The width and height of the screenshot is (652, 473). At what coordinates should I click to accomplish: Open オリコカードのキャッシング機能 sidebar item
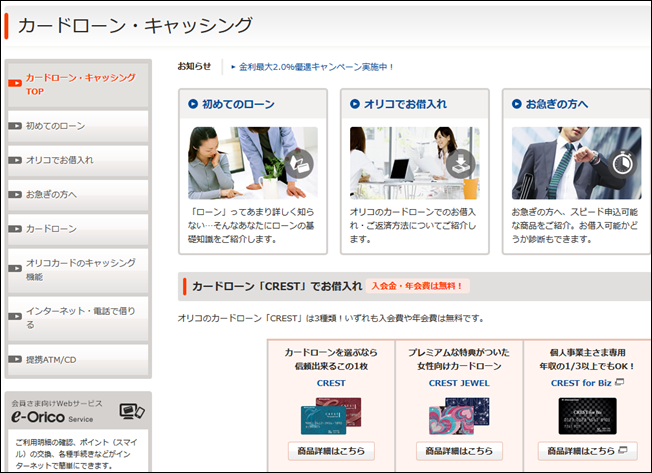point(78,270)
